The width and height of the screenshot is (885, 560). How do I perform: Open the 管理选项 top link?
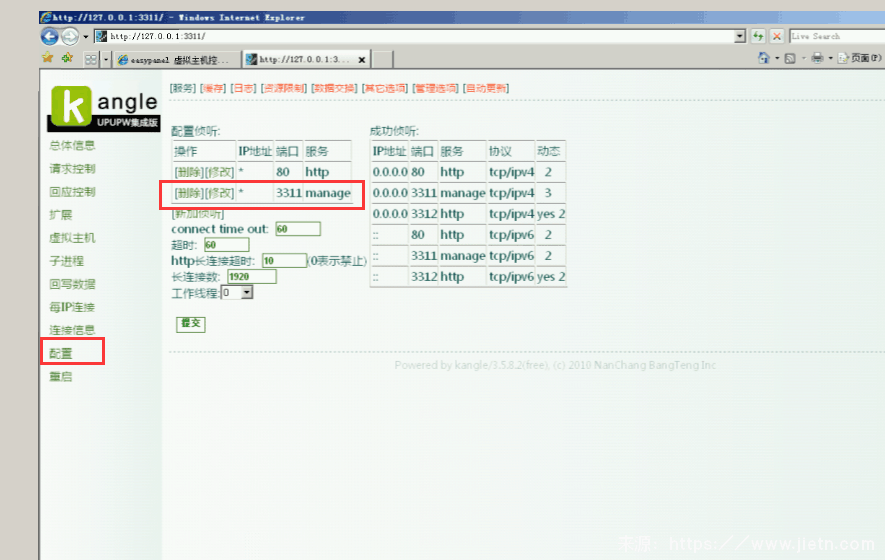pos(435,88)
